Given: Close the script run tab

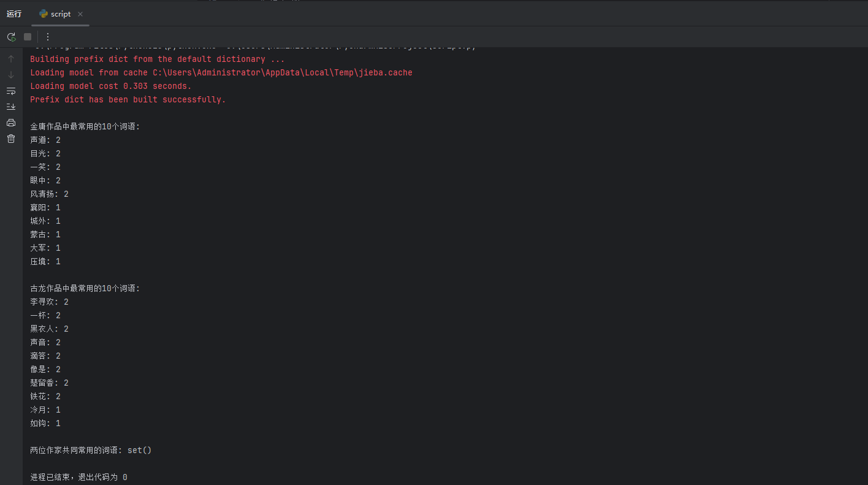Looking at the screenshot, I should [80, 14].
